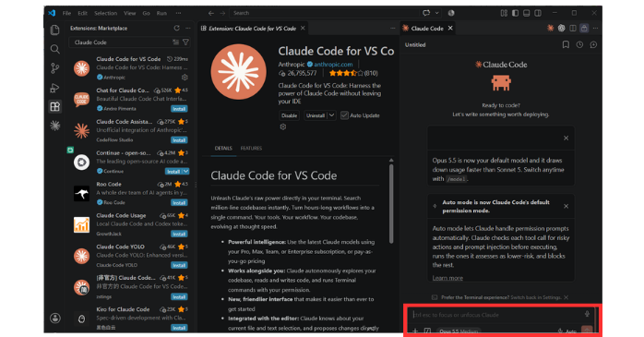The width and height of the screenshot is (644, 337).
Task: Clear extensions search results
Action: (176, 42)
